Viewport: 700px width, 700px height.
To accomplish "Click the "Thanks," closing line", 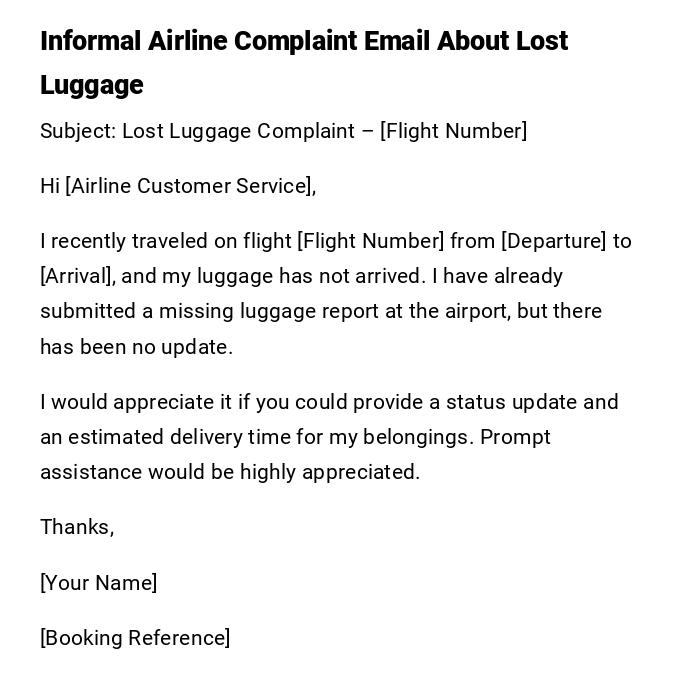I will (x=77, y=527).
